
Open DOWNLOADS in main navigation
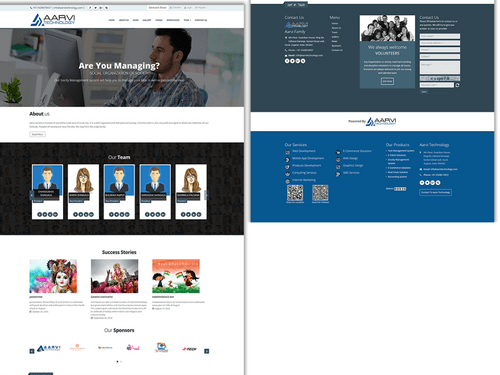(173, 20)
